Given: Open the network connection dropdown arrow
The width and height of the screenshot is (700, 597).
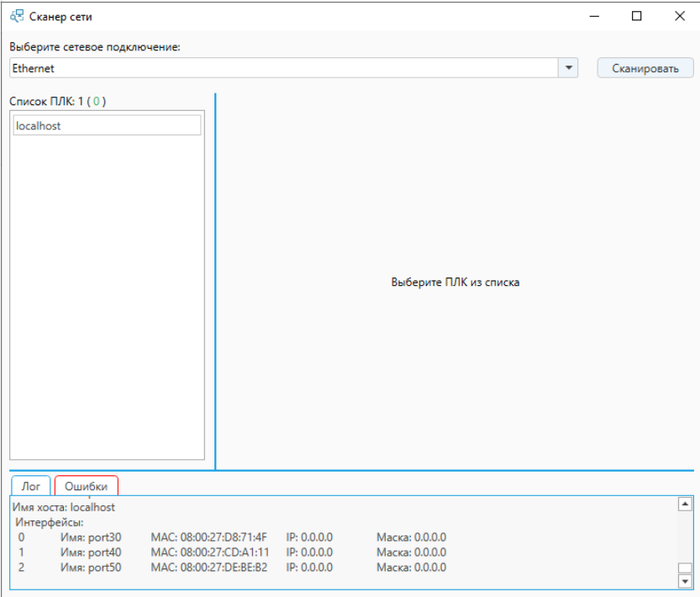Looking at the screenshot, I should coord(569,68).
